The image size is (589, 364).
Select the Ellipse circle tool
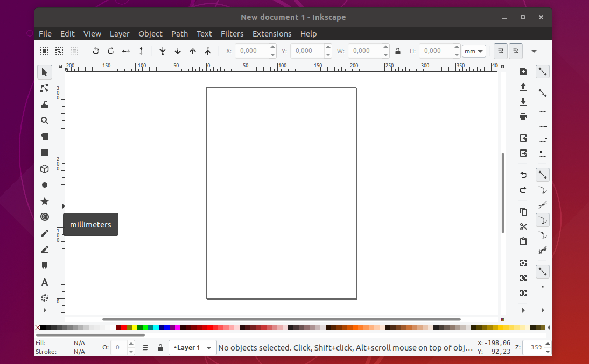tap(45, 185)
